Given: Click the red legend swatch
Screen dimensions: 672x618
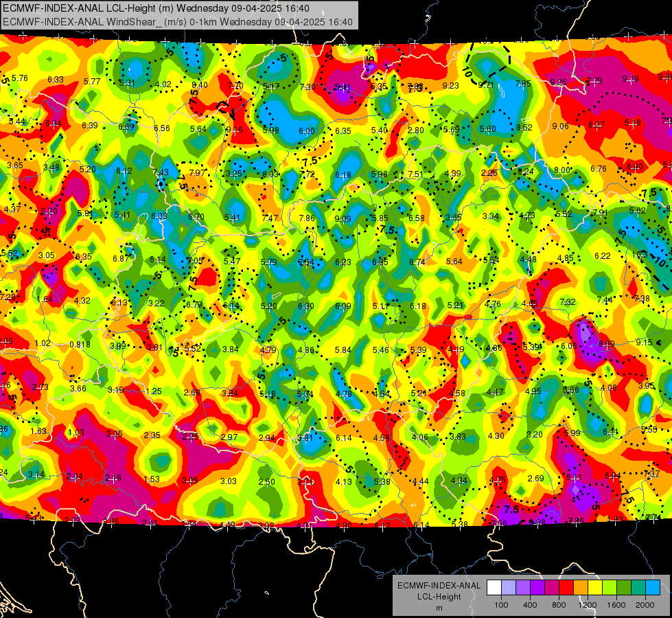Looking at the screenshot, I should coord(566,588).
